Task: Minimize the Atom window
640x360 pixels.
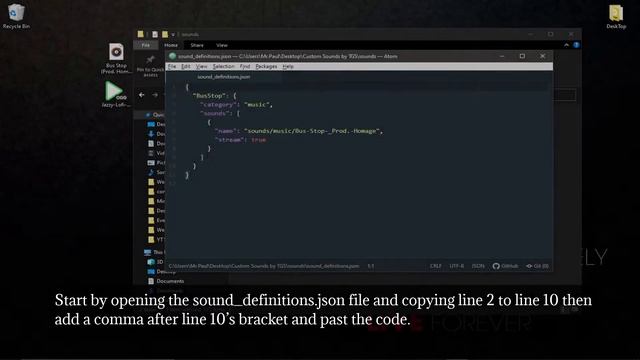Action: click(502, 56)
